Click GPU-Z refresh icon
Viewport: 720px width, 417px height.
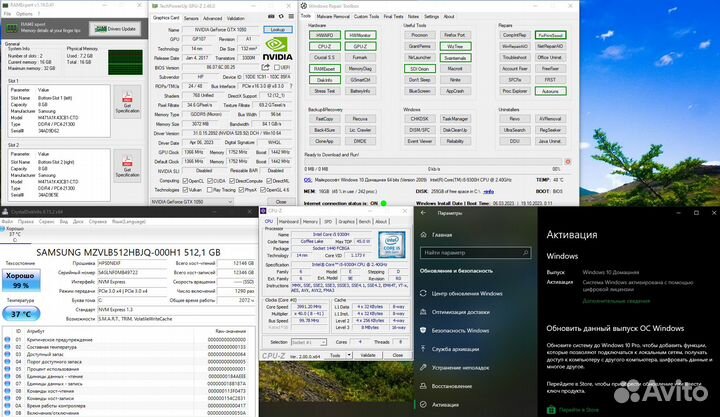(281, 17)
